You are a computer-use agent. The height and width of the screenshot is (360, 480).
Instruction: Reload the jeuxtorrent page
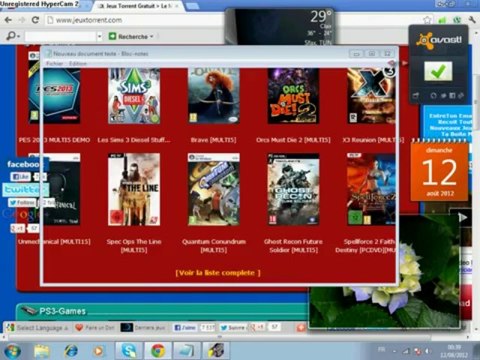(x=35, y=20)
